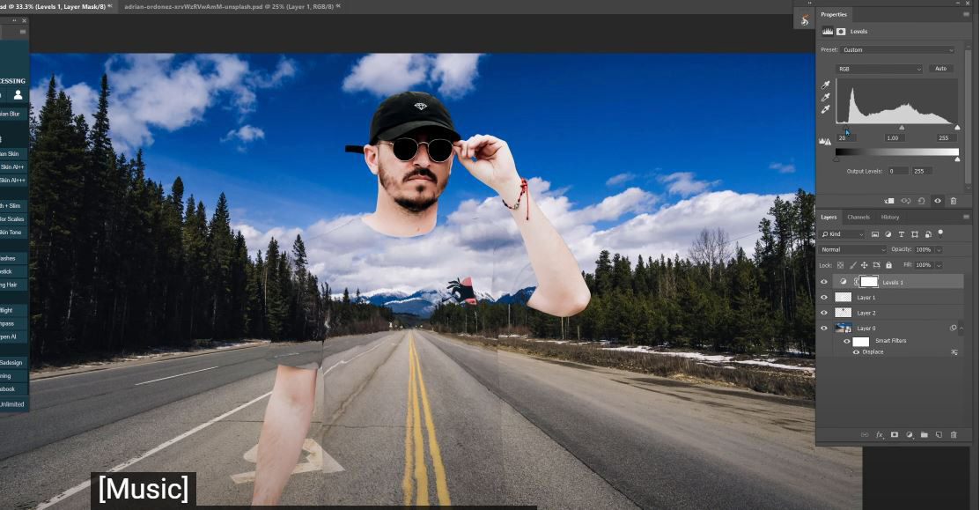
Task: Open the Normal blend mode dropdown
Action: pyautogui.click(x=853, y=249)
